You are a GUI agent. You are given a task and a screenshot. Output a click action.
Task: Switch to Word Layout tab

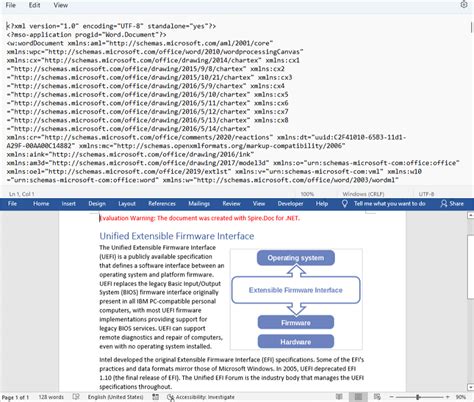point(127,204)
